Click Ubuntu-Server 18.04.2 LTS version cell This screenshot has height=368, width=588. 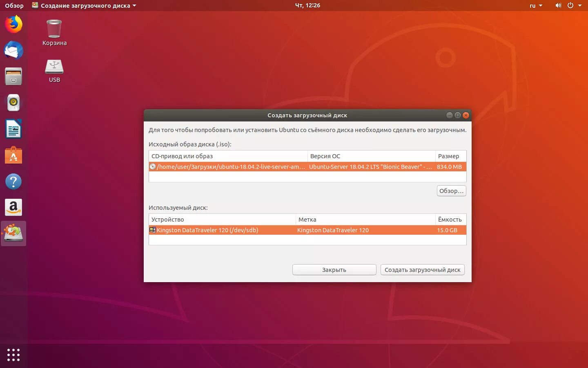(x=370, y=167)
